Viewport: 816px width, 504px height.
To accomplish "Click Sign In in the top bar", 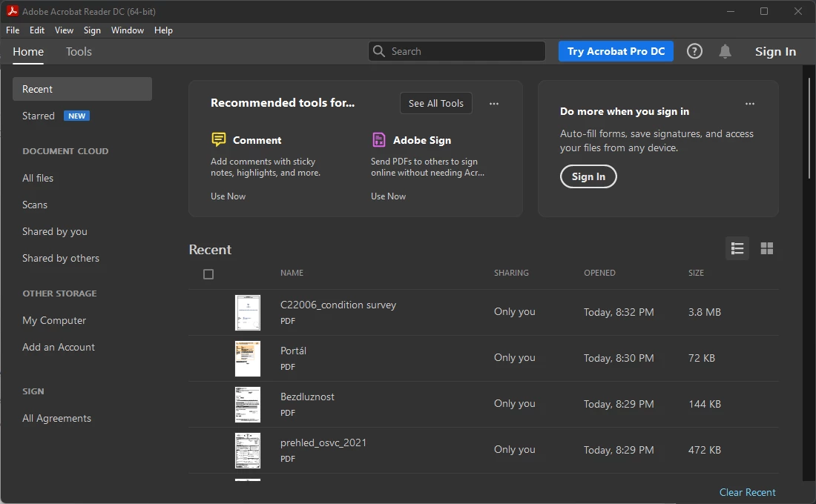I will point(775,51).
